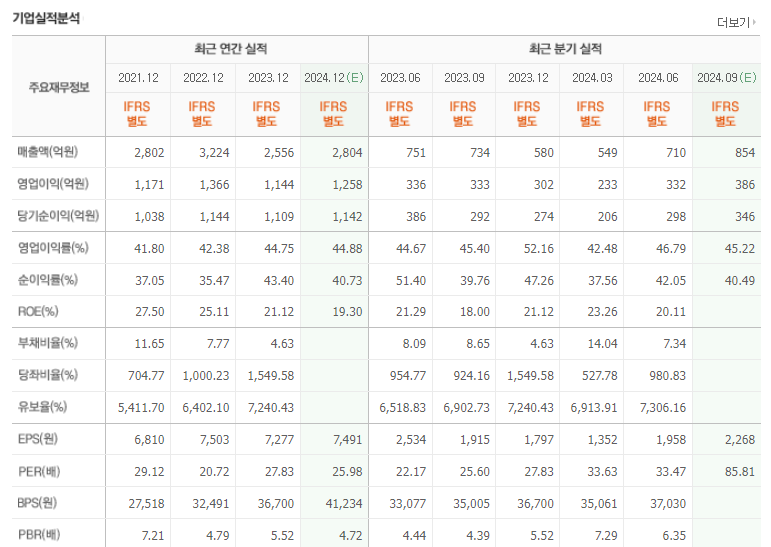Click the 3,224 revenue value

(214, 153)
